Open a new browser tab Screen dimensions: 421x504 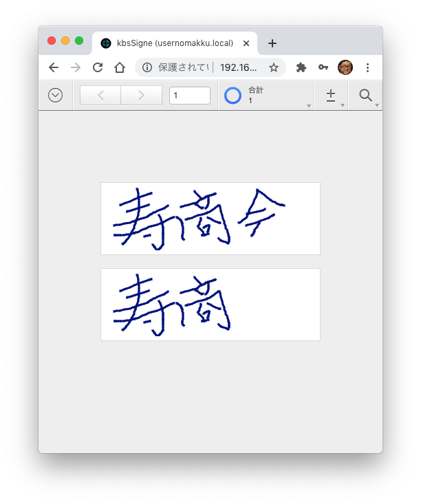point(272,43)
